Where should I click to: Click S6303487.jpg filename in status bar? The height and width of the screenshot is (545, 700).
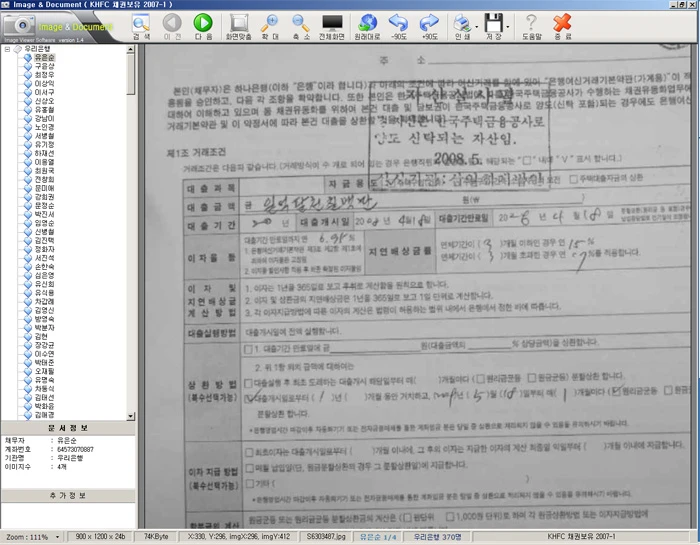click(x=326, y=537)
